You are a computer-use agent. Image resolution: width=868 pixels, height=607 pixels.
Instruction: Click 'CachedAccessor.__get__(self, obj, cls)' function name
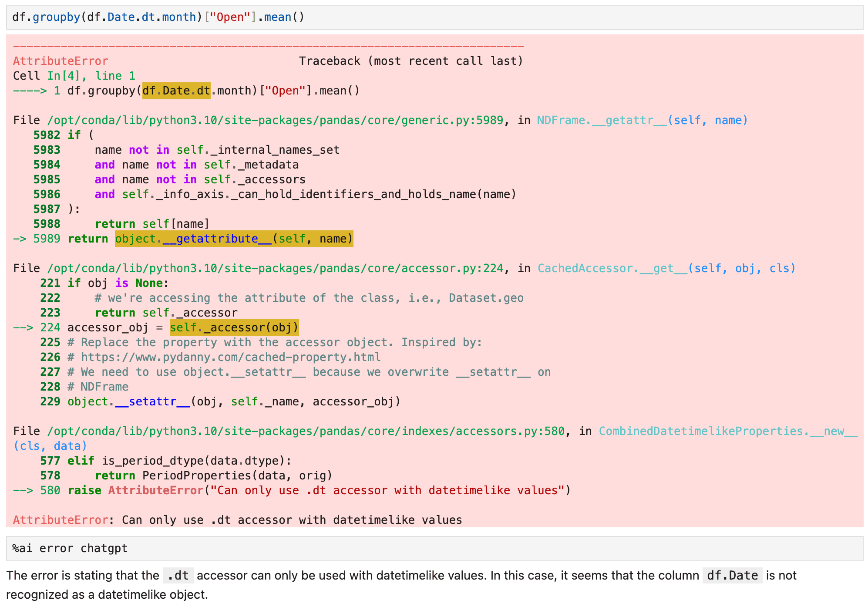(x=666, y=268)
